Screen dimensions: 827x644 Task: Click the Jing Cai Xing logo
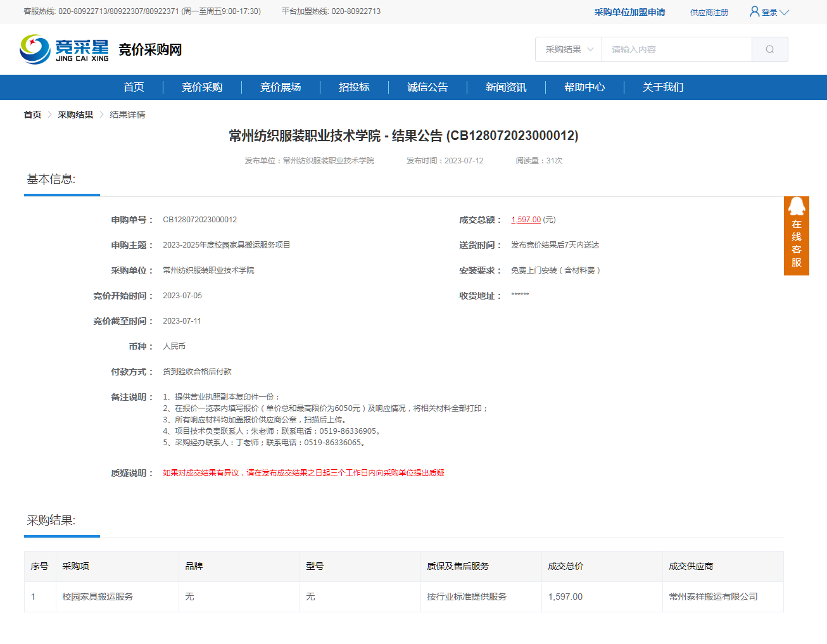(x=65, y=49)
